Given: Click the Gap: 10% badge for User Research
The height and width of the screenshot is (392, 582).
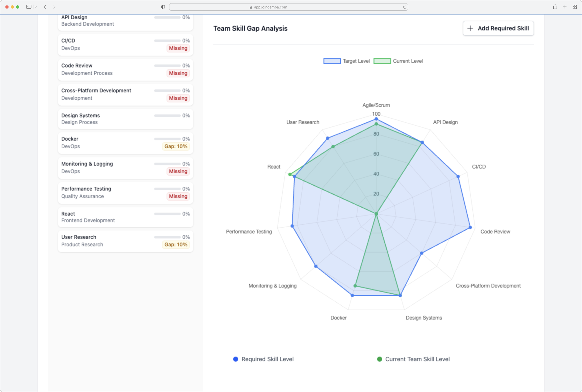Looking at the screenshot, I should pos(176,244).
